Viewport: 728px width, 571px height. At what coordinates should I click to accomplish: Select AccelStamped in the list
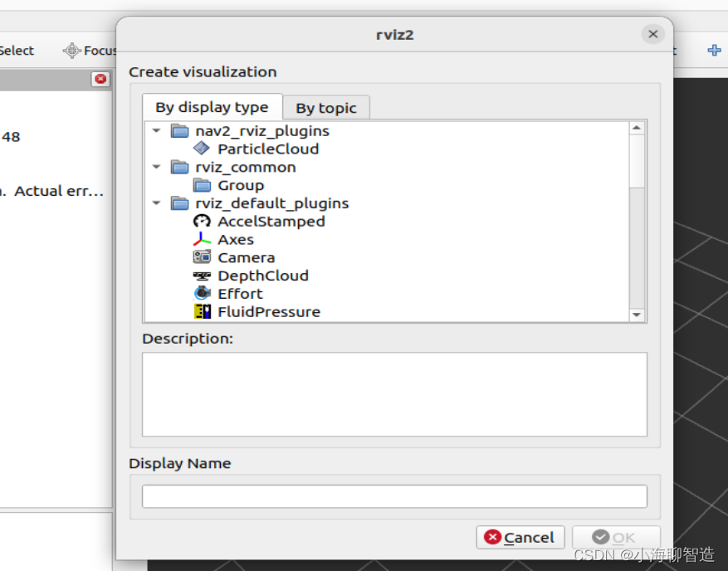click(271, 222)
